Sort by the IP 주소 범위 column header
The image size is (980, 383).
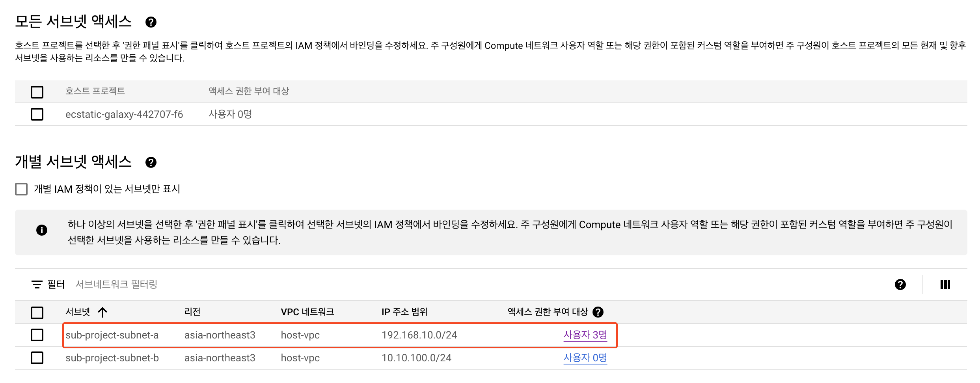click(x=404, y=312)
